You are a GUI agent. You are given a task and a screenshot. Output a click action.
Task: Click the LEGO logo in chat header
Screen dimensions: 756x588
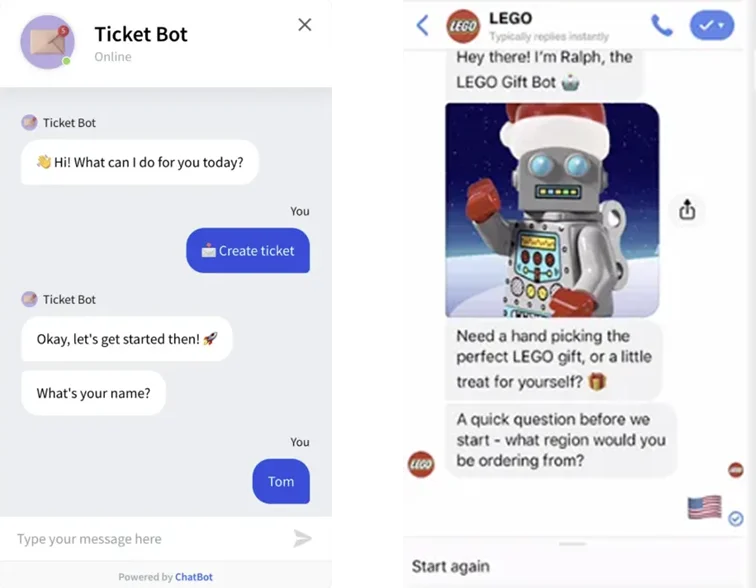463,26
